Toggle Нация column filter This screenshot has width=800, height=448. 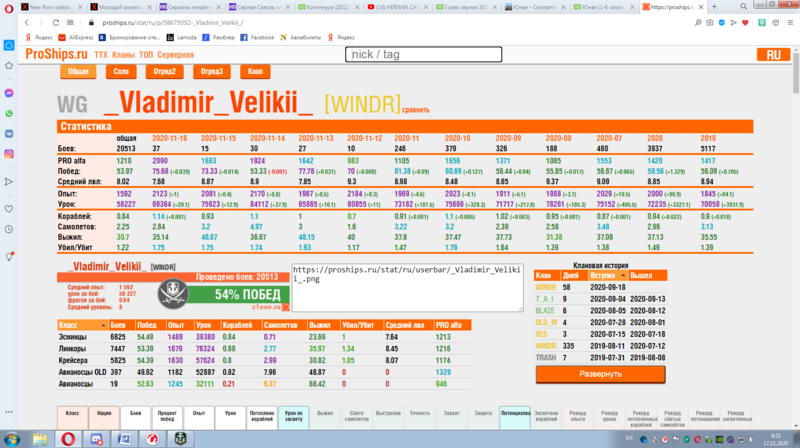(104, 417)
